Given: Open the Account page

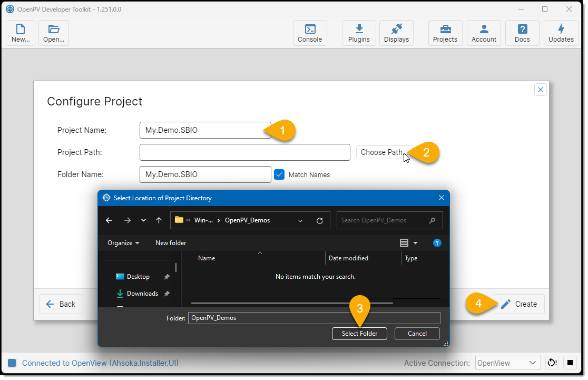Looking at the screenshot, I should (x=484, y=33).
